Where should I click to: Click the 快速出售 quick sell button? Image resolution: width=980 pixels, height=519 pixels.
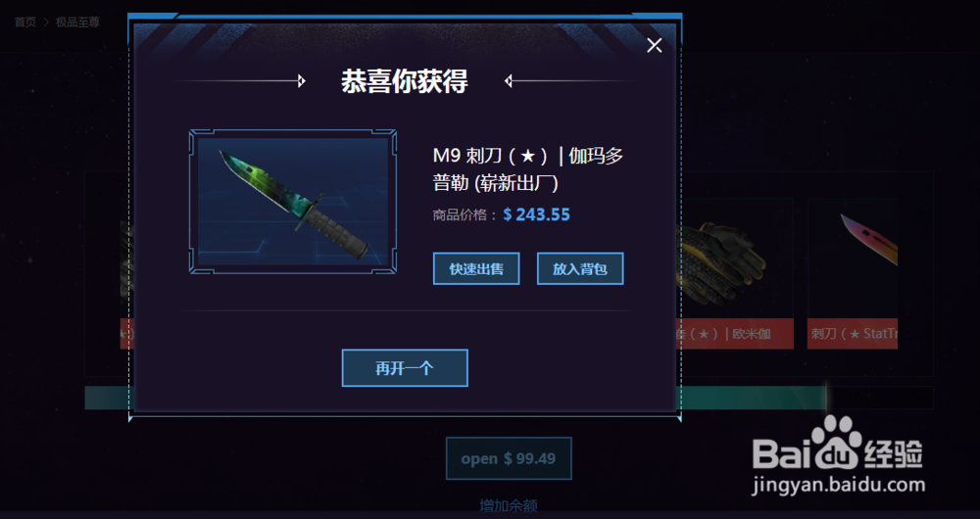(476, 268)
